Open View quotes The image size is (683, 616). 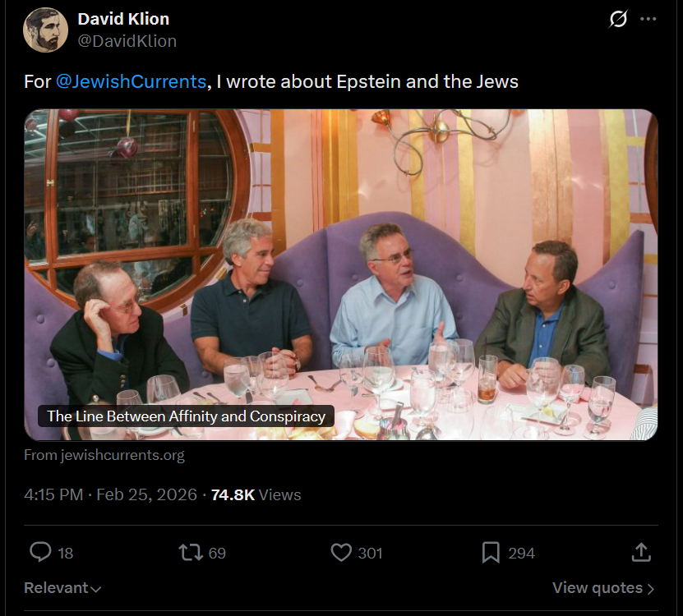[x=603, y=588]
